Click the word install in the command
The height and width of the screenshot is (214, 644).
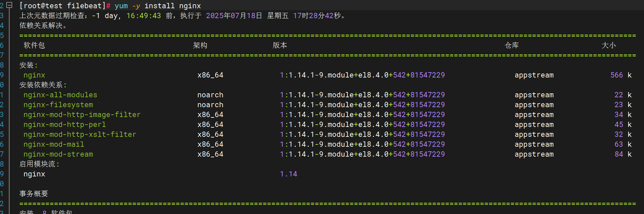click(x=160, y=6)
